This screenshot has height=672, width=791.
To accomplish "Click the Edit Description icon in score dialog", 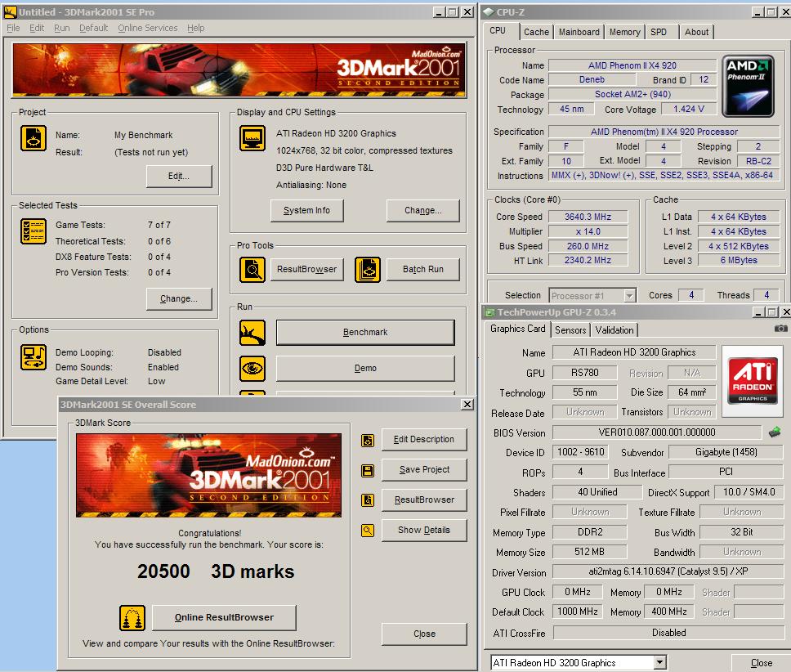I will coord(368,441).
